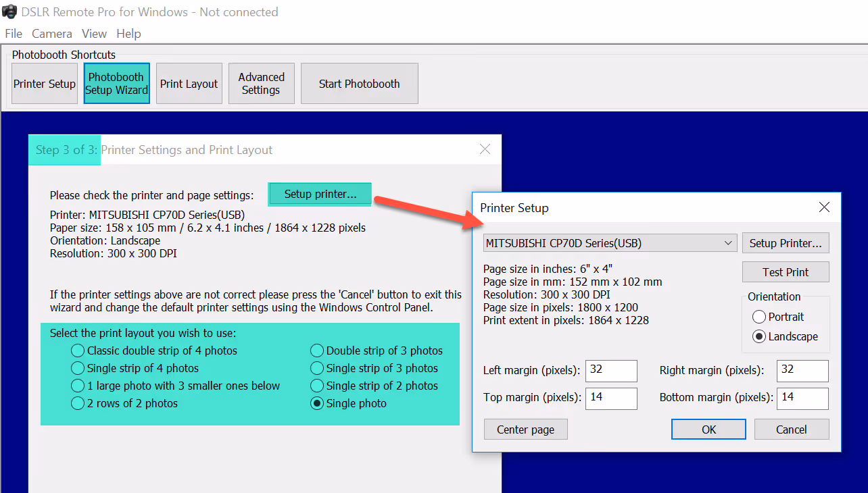Viewport: 868px width, 493px height.
Task: Select Portrait orientation
Action: (x=777, y=317)
